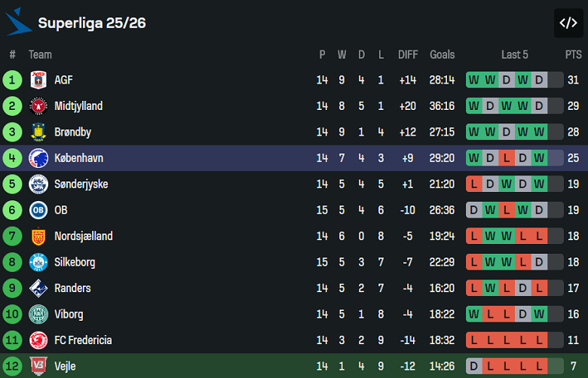
Task: Select the Viborg team name
Action: coord(69,314)
